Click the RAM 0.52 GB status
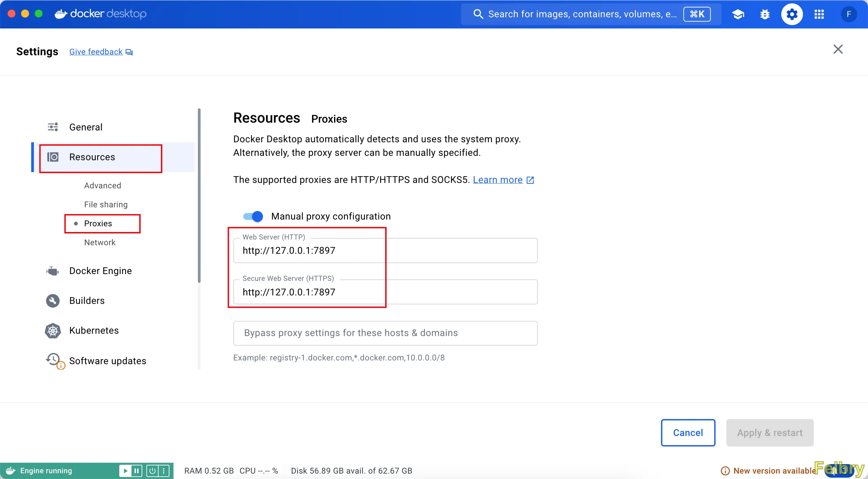This screenshot has width=868, height=479. [209, 471]
